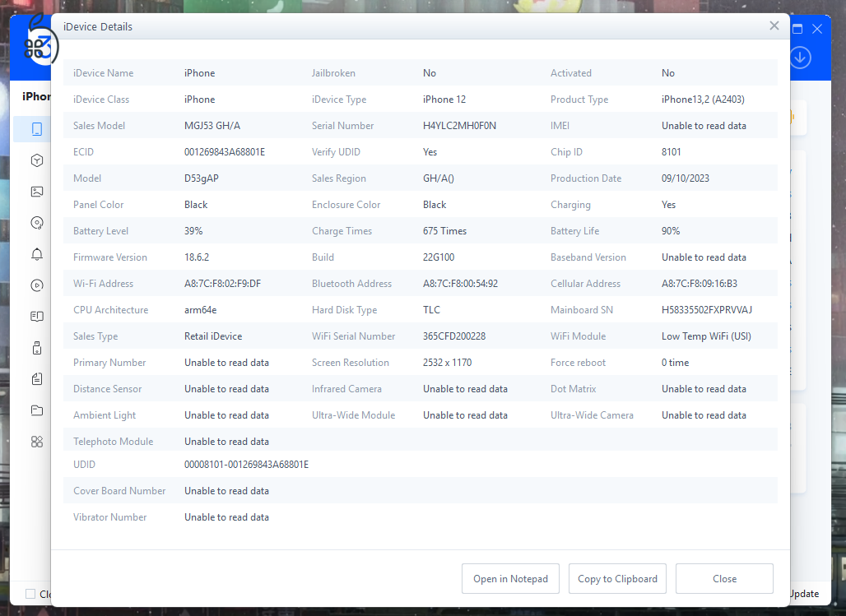The image size is (846, 616).
Task: Click Copy to Clipboard button
Action: [617, 579]
